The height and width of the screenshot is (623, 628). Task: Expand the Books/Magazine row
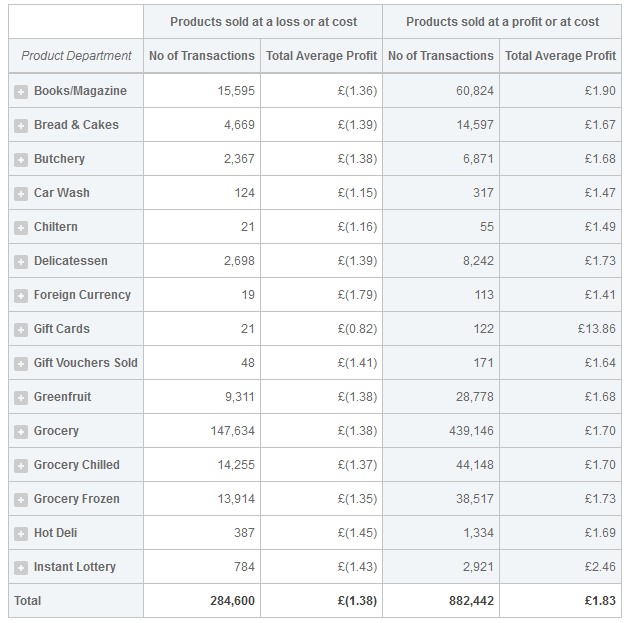[x=21, y=92]
